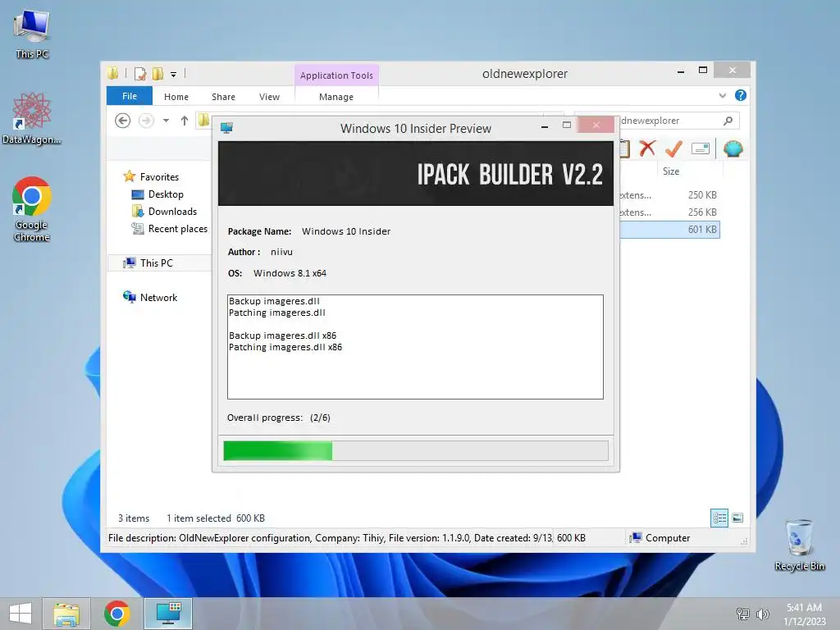Click the orange checkmark toolbar icon
Image resolution: width=840 pixels, height=630 pixels.
(673, 148)
